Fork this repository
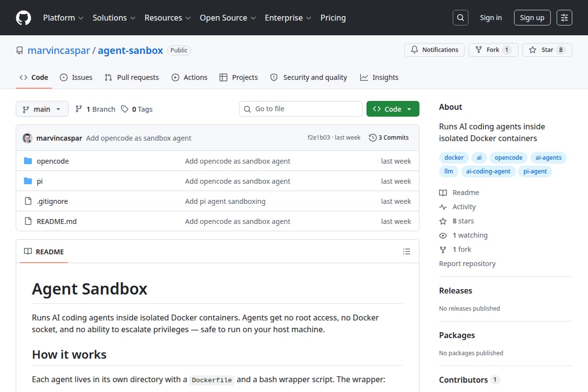The image size is (588, 392). pyautogui.click(x=493, y=50)
